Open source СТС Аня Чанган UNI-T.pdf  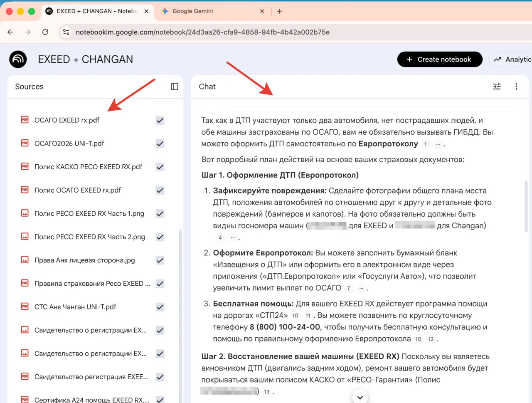coord(75,307)
